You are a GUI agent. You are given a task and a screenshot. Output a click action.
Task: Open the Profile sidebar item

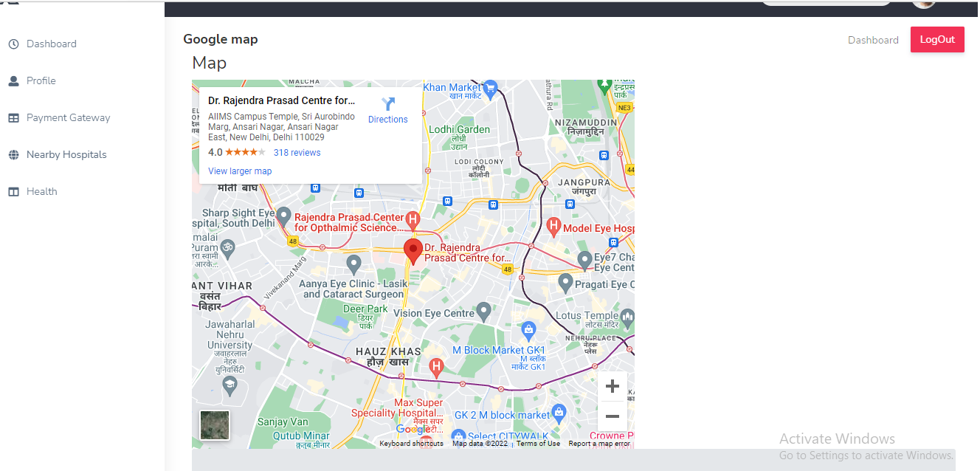click(41, 80)
